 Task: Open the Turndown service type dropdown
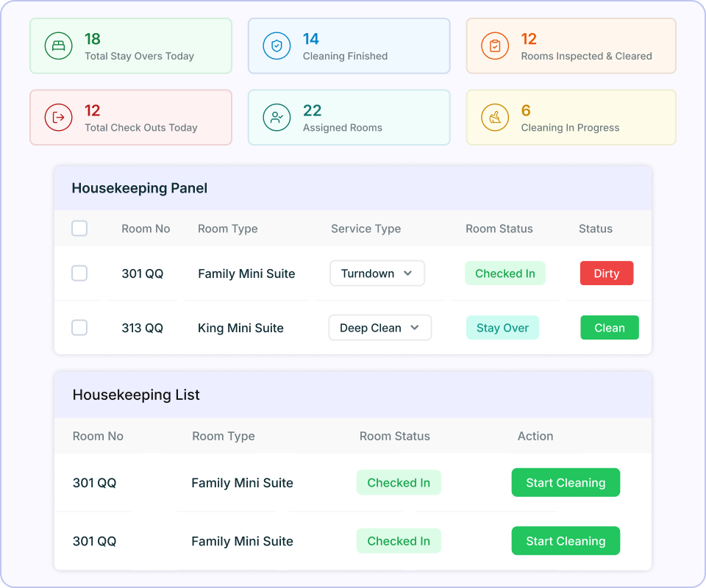coord(377,273)
